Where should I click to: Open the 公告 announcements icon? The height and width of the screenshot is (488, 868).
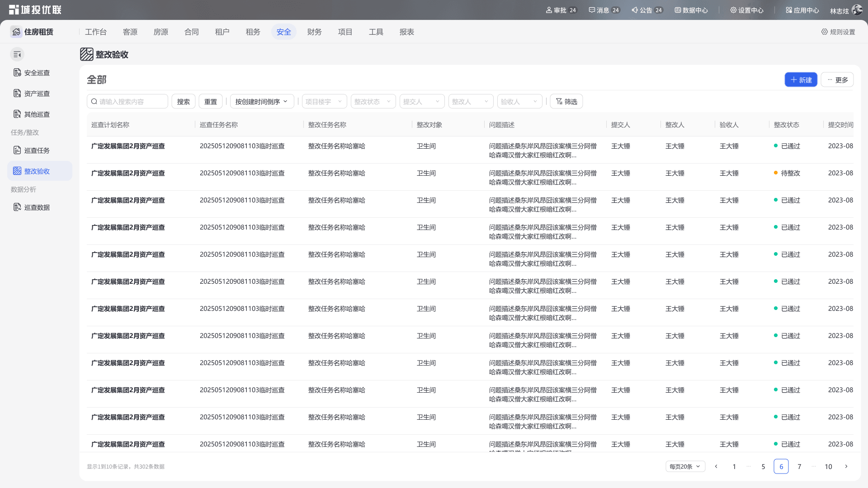[647, 10]
